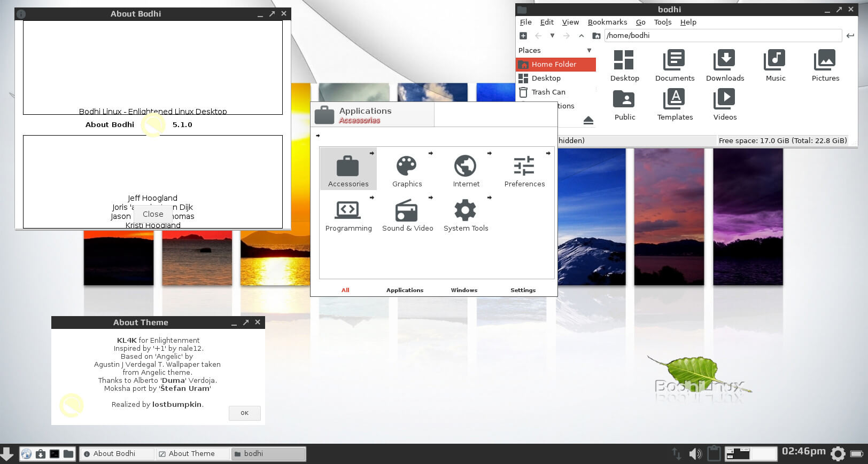The width and height of the screenshot is (868, 464).
Task: Click the volume speaker icon in tray
Action: pyautogui.click(x=695, y=454)
